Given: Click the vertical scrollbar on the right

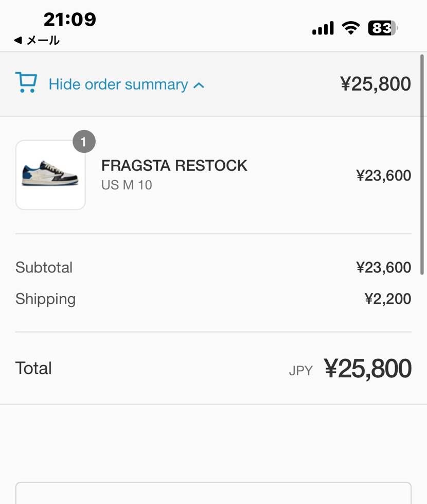Looking at the screenshot, I should point(423,206).
